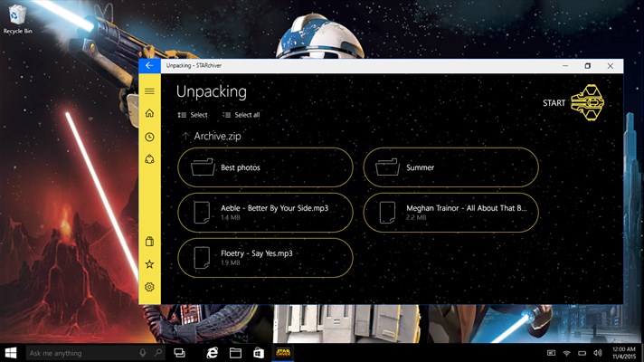Open the hamburger menu in sidebar

click(x=149, y=91)
